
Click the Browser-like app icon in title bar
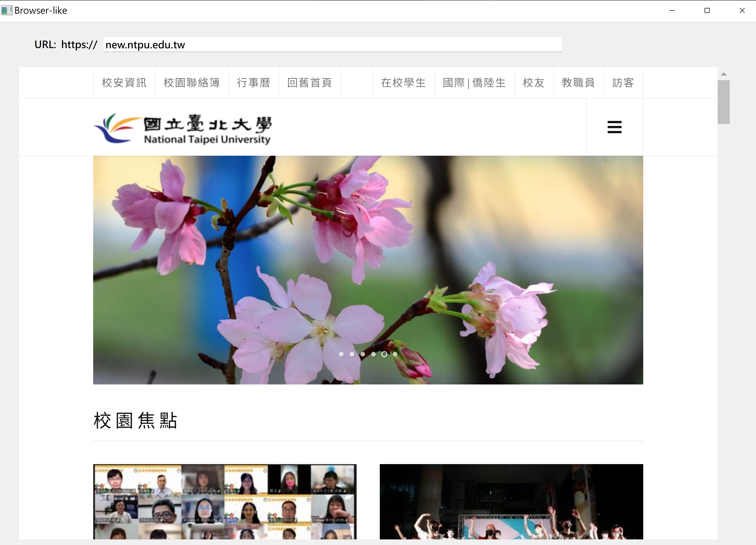point(6,10)
